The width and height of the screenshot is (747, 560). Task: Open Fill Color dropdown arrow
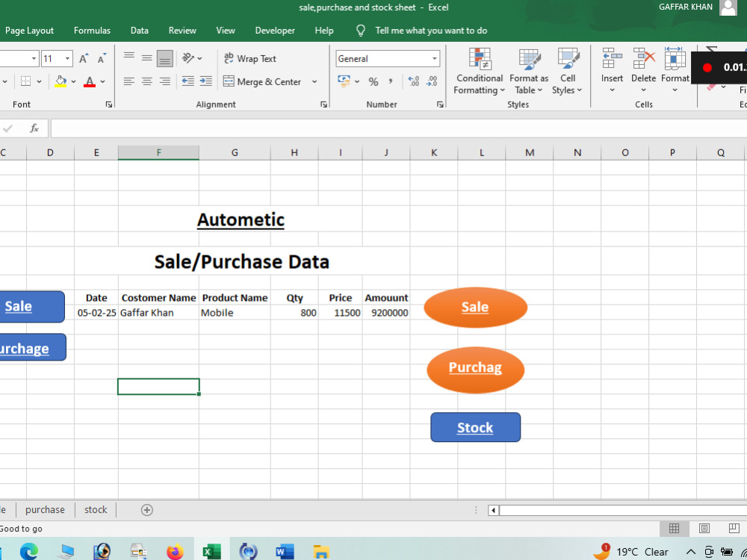[x=73, y=81]
